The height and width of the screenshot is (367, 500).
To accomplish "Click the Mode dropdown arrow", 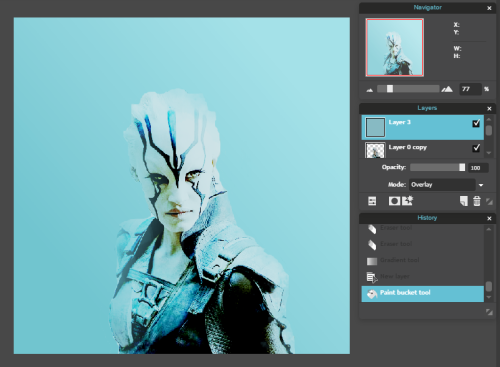I will (481, 185).
